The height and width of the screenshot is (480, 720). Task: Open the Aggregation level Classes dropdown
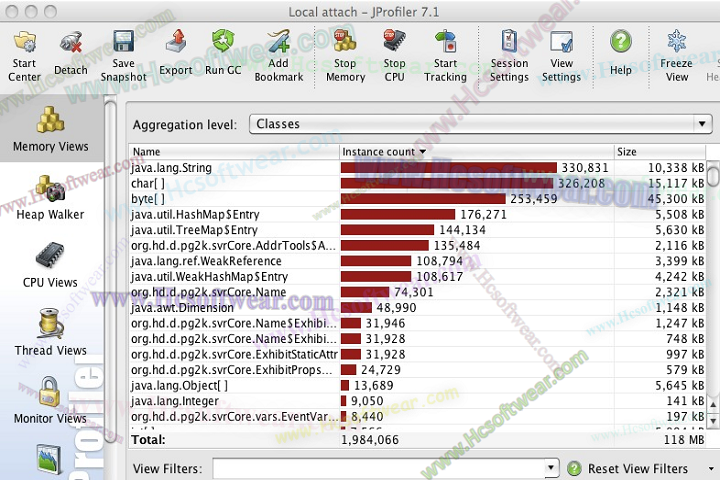click(480, 124)
